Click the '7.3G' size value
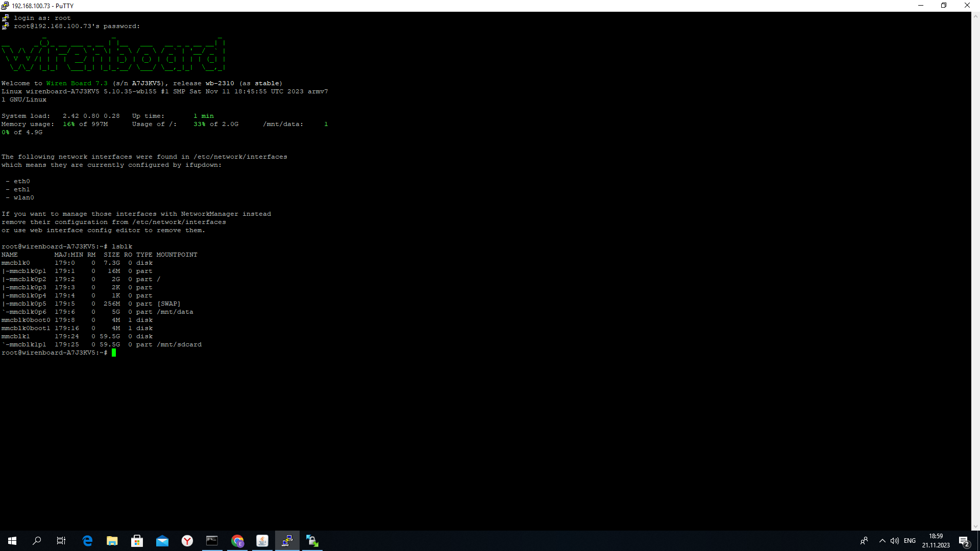 [112, 263]
